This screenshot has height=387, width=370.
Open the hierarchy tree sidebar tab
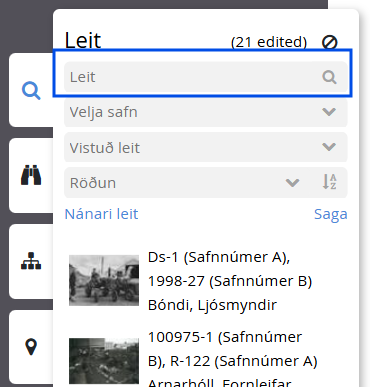pyautogui.click(x=31, y=261)
